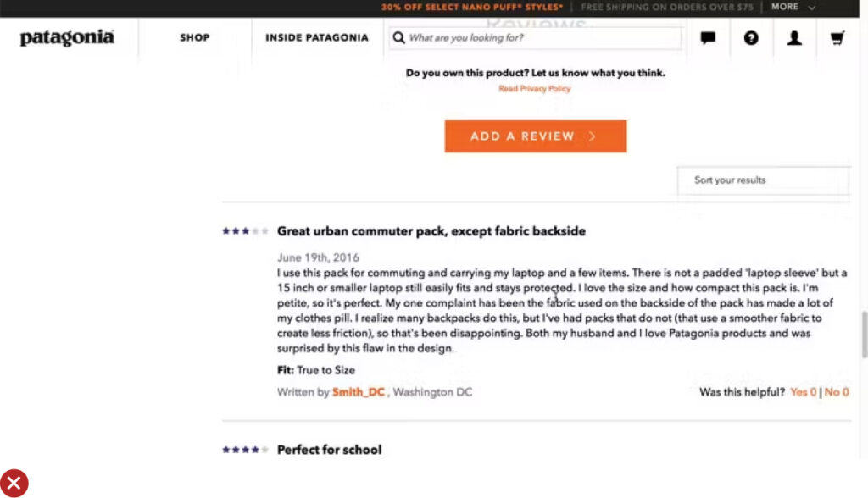
Task: Click the page's vertical scrollbar thumb
Action: (864, 335)
